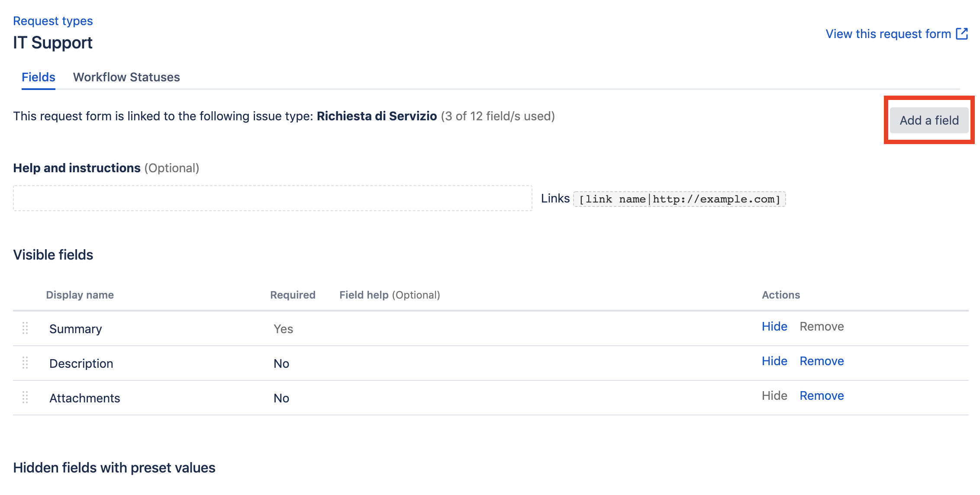Click the No required value for Description
This screenshot has width=980, height=495.
coord(281,363)
